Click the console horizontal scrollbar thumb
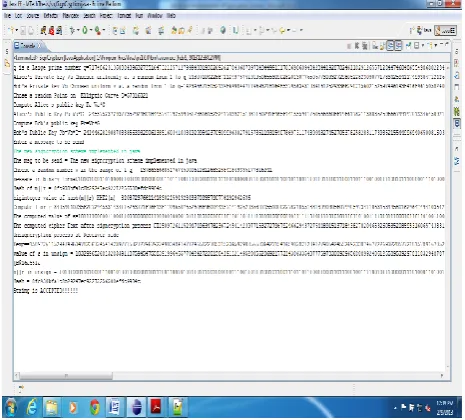Viewport: 465px width, 420px height. [66, 376]
